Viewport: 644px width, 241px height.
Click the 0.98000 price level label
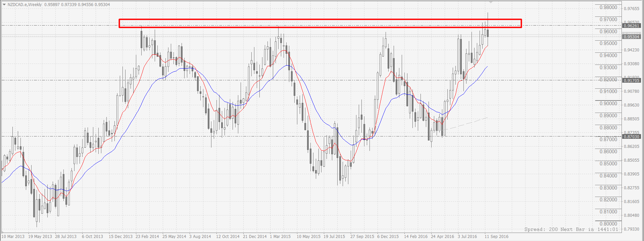point(608,7)
